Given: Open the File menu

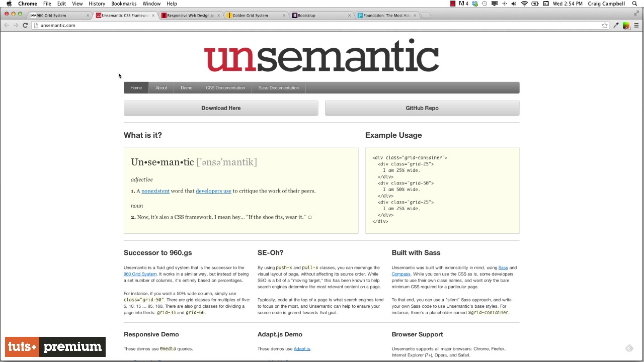Looking at the screenshot, I should click(47, 4).
